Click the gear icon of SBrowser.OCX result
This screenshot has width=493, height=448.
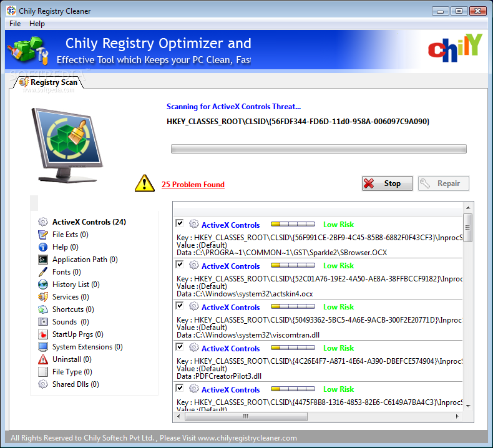[194, 224]
